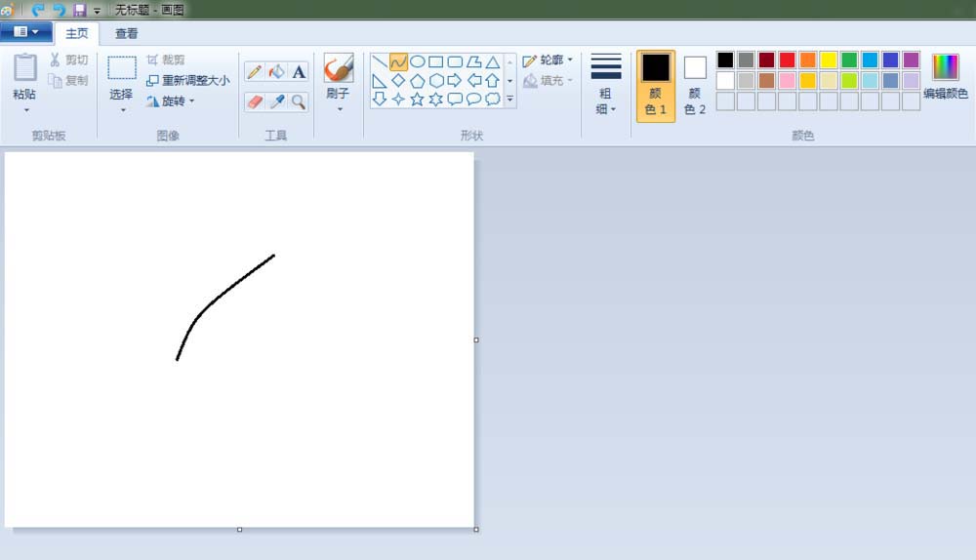Choose the Up arrow shape
Screen dimensions: 976x560
tap(493, 80)
